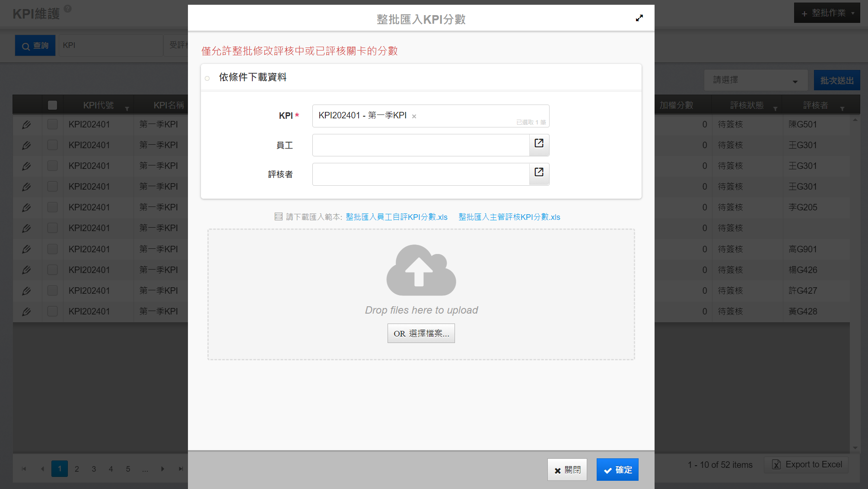868x489 pixels.
Task: Click the 員工 input field
Action: [x=420, y=145]
